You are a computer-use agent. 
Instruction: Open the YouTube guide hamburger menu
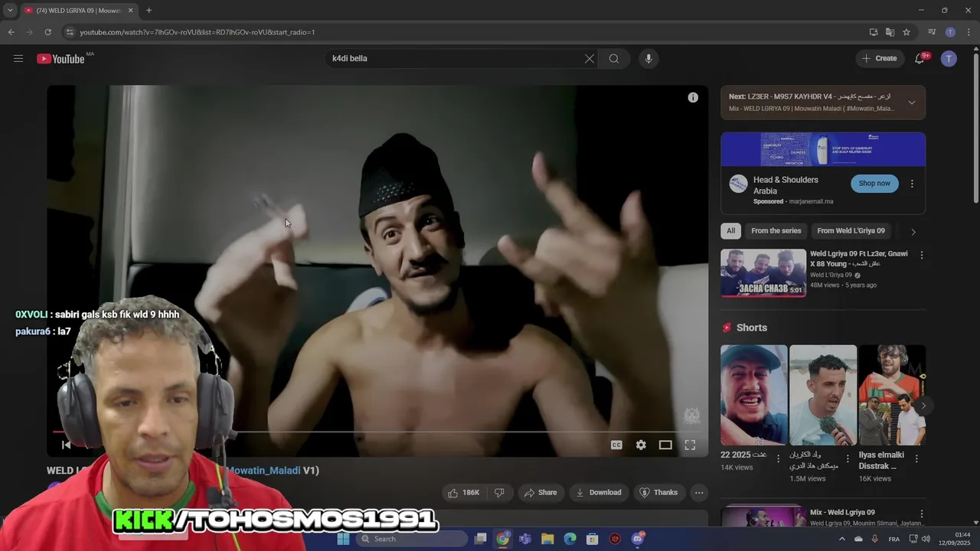tap(18, 58)
